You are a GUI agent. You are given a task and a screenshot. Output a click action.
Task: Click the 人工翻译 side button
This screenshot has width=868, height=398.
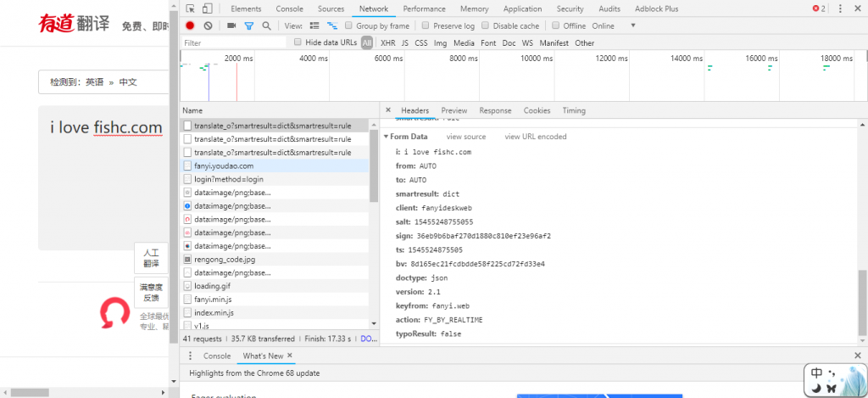pos(151,258)
